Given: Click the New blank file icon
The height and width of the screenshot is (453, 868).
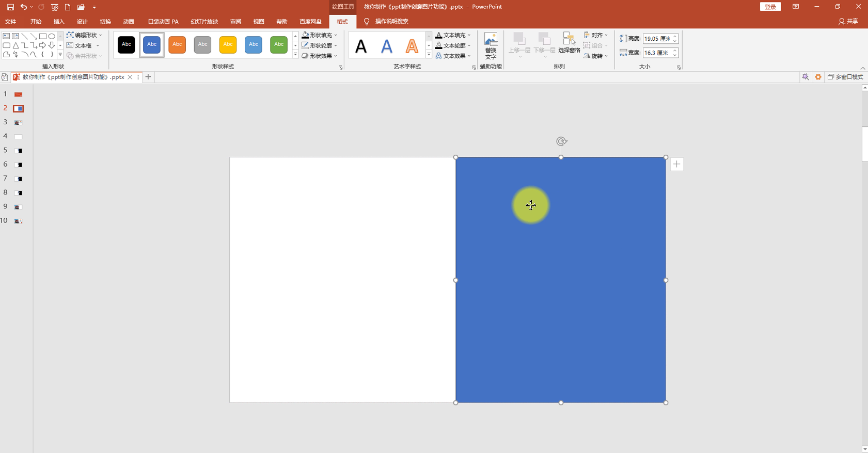Looking at the screenshot, I should tap(68, 7).
